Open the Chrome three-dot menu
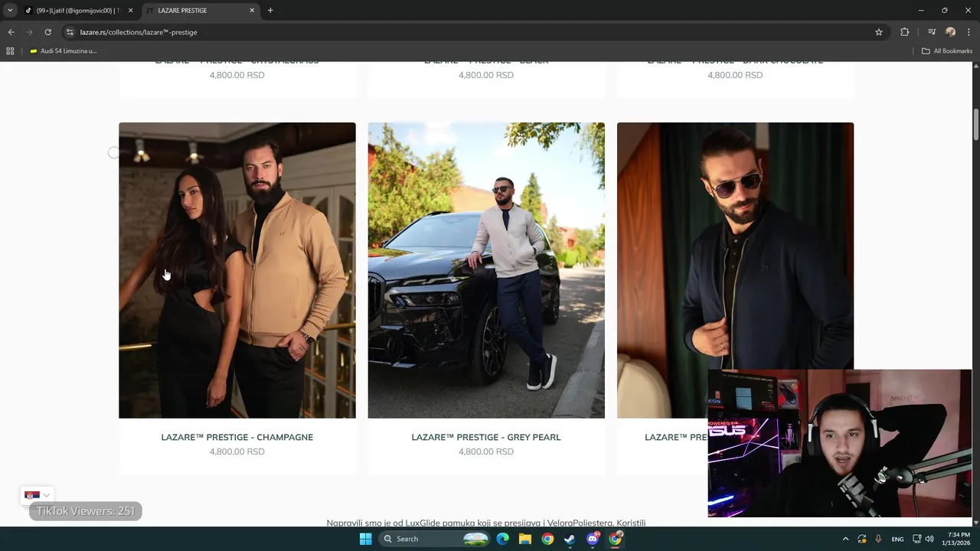980x551 pixels. click(969, 32)
